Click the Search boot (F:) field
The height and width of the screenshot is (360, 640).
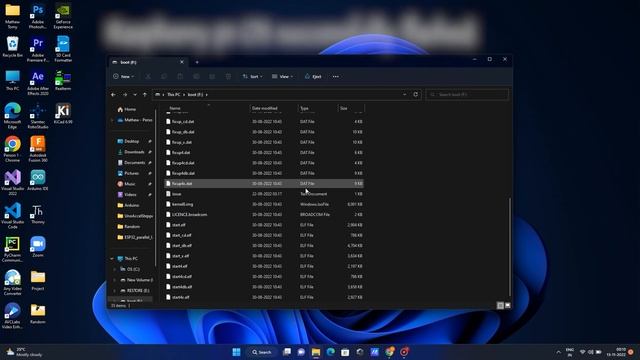pyautogui.click(x=467, y=95)
